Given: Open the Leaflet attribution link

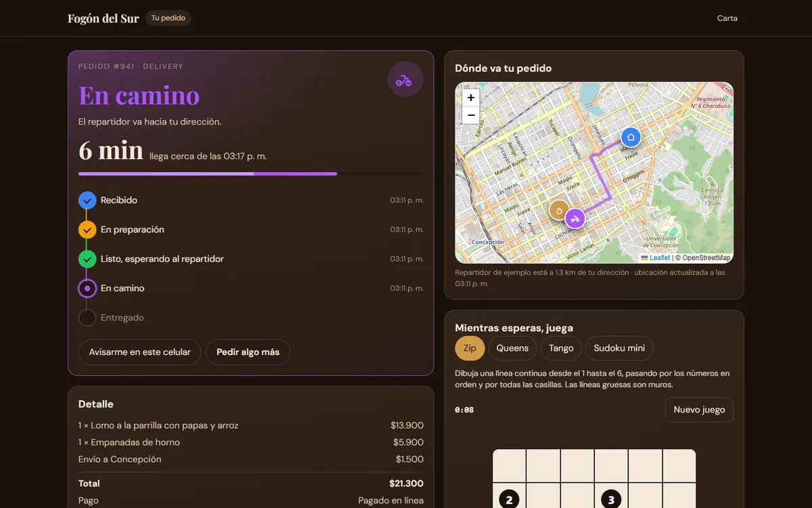Looking at the screenshot, I should click(x=656, y=258).
